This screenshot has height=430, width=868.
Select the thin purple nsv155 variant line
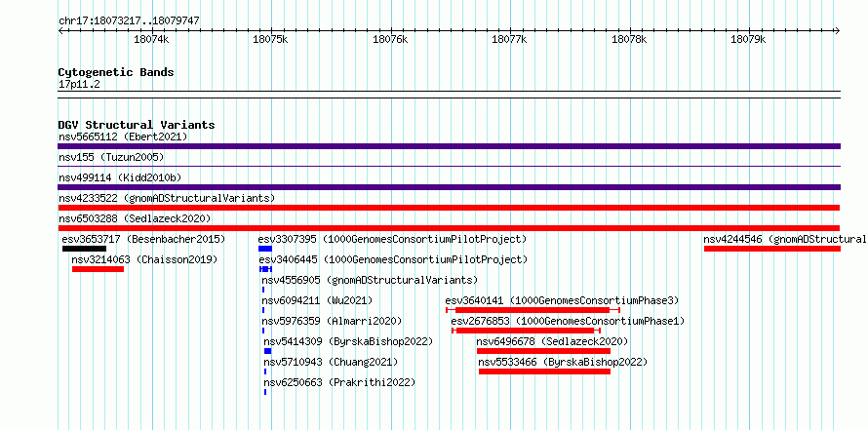449,166
